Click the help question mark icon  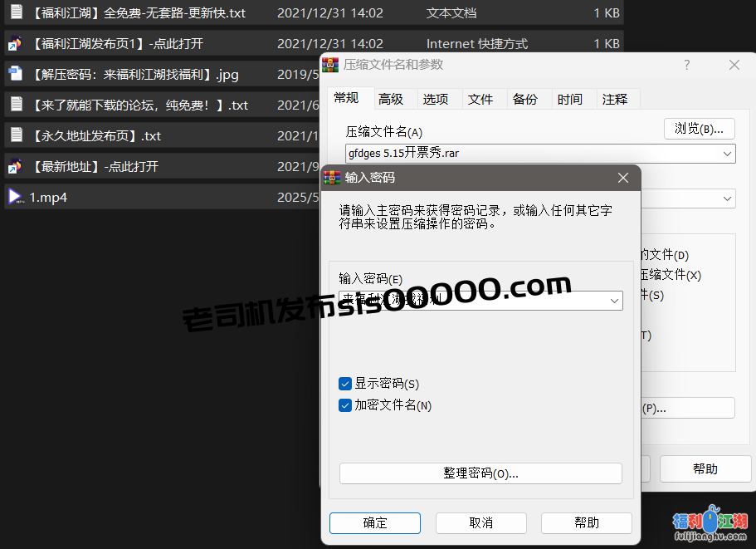(x=686, y=65)
